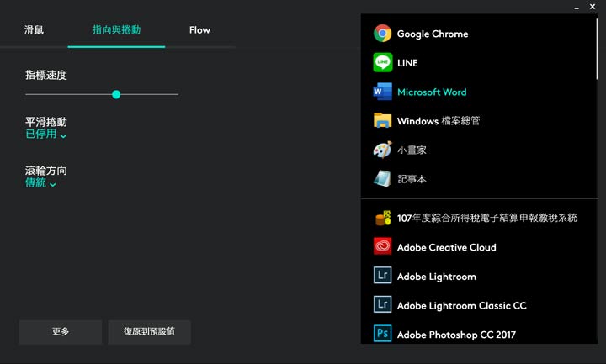Click the 更多 button
Screen dimensions: 606x364
point(61,331)
